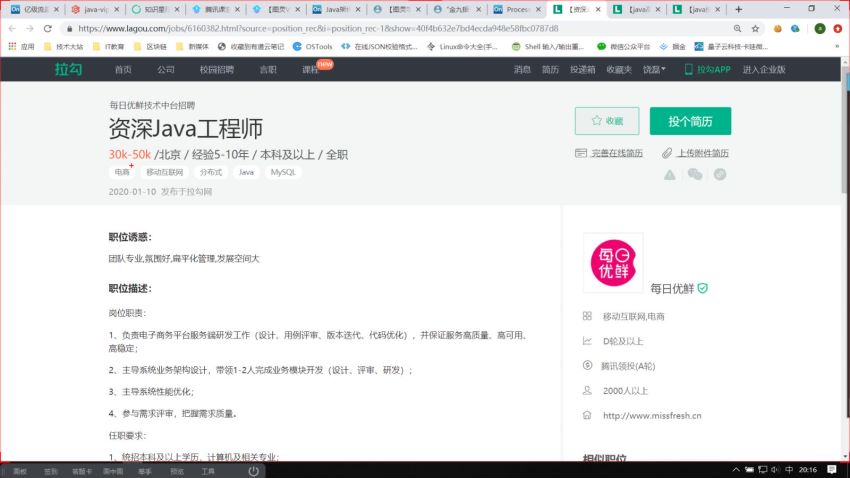This screenshot has width=850, height=478.
Task: Open 消息 in the top navigation
Action: click(522, 69)
